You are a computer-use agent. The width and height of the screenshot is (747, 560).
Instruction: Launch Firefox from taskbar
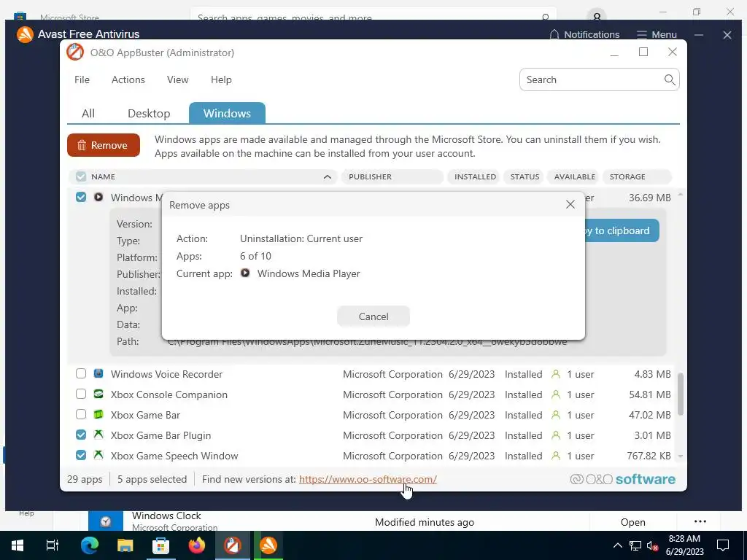coord(196,545)
